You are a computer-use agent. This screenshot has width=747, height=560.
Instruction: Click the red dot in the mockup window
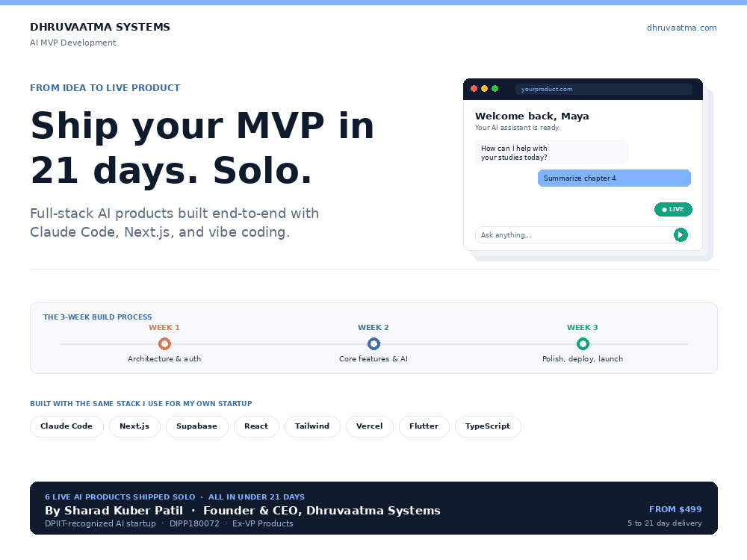pos(474,89)
